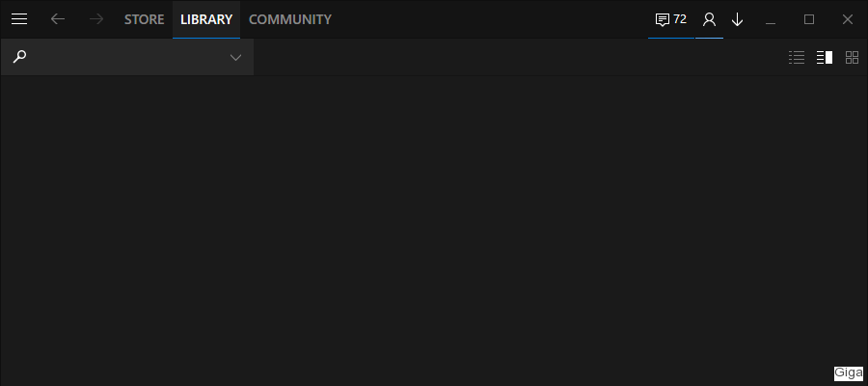Screen dimensions: 868x386
Task: Click the Giga label in the corner
Action: 848,373
